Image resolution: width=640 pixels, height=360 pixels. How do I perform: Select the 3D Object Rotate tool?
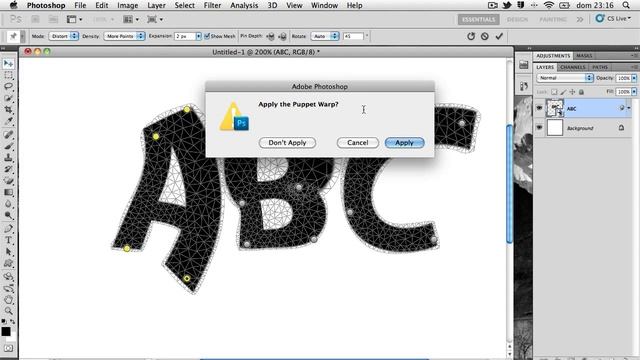[8, 276]
